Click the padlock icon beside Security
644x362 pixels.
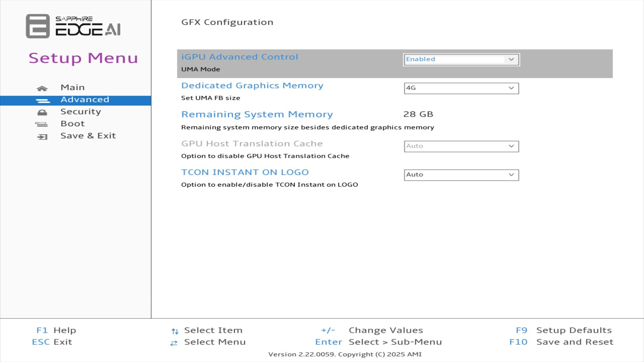pos(42,113)
